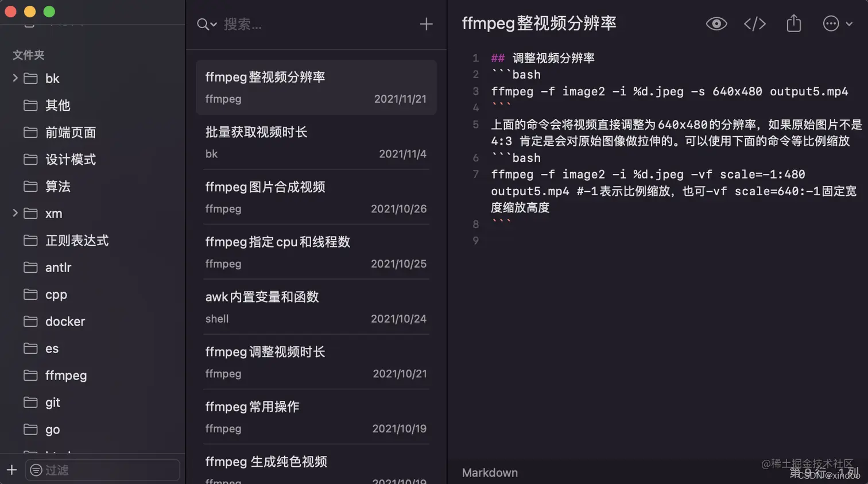Create a new note with the plus icon
The width and height of the screenshot is (868, 484).
tap(427, 24)
